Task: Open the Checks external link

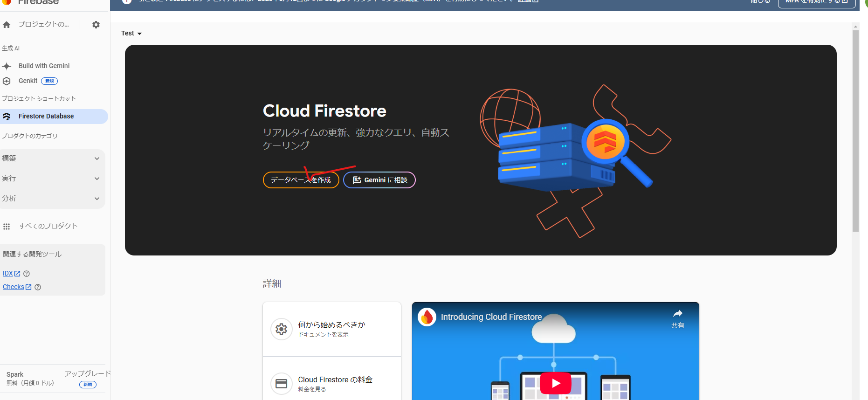Action: pyautogui.click(x=17, y=287)
